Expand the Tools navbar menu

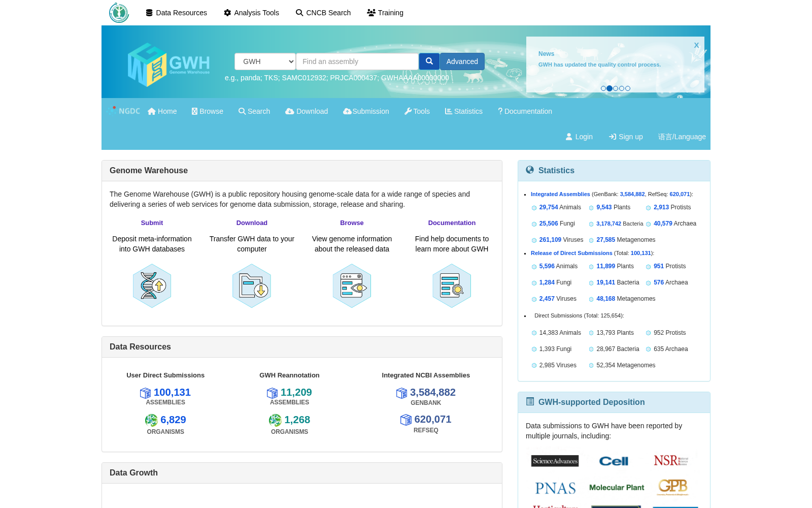(417, 111)
